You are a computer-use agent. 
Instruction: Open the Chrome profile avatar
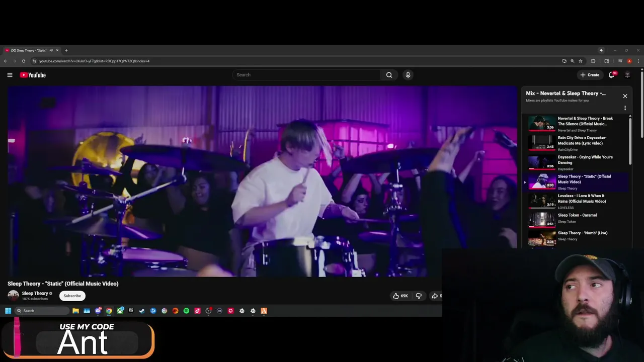point(629,61)
